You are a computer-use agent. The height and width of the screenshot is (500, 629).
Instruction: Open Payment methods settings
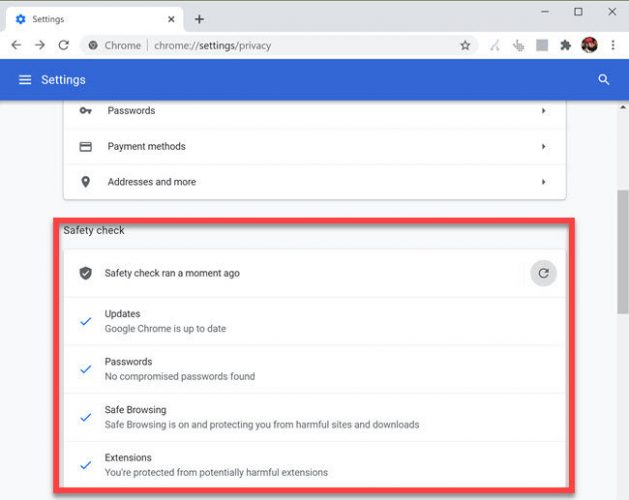pos(314,146)
